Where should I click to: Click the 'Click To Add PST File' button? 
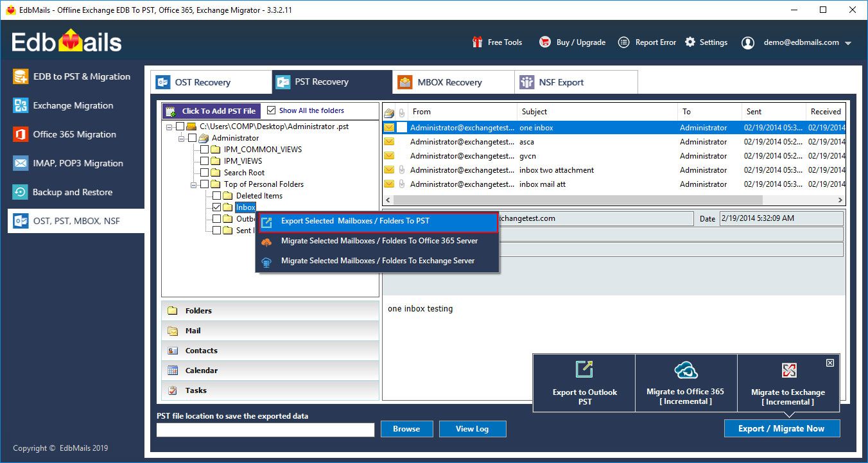coord(212,111)
